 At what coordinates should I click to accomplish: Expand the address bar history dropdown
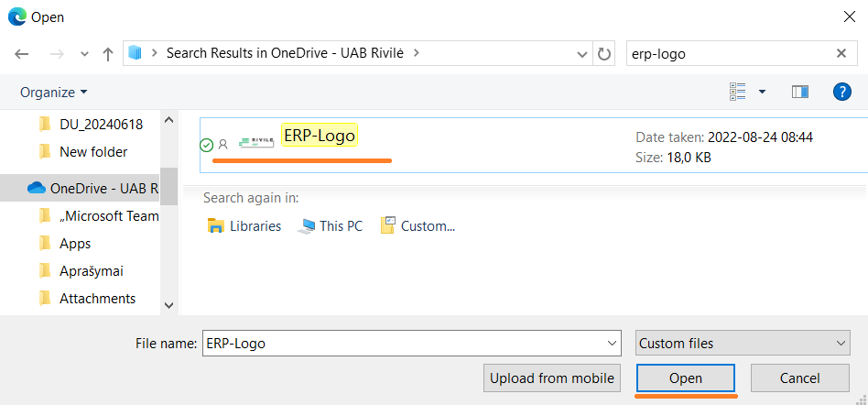(582, 54)
